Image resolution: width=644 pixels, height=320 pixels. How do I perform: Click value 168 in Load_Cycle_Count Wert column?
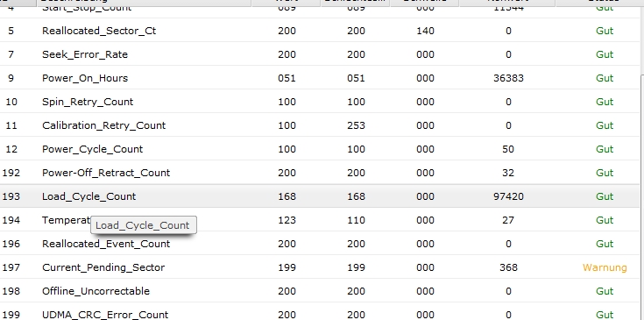coord(287,196)
